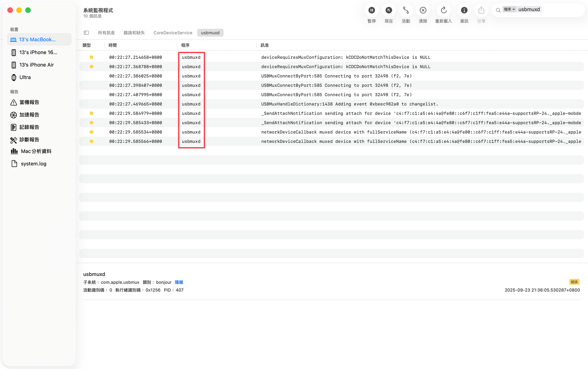Click yellow dot on 00:22:29.584979 row
This screenshot has height=369, width=588.
click(91, 113)
